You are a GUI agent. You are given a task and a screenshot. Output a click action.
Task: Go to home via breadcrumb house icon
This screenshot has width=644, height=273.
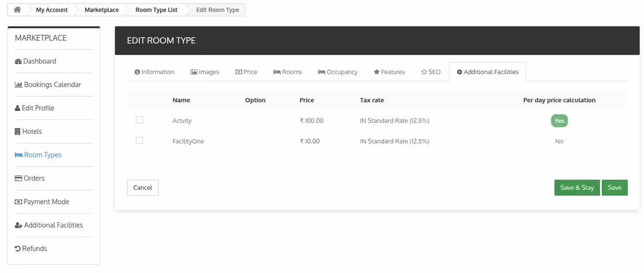pos(17,10)
